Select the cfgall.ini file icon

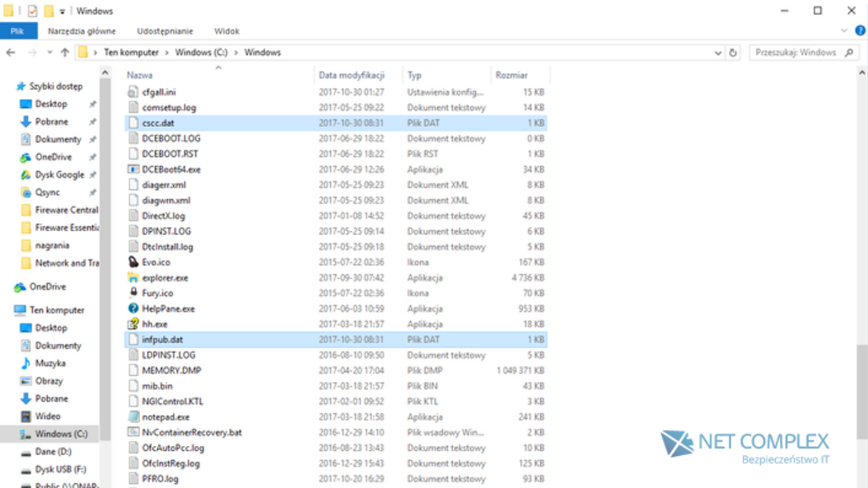coord(133,92)
